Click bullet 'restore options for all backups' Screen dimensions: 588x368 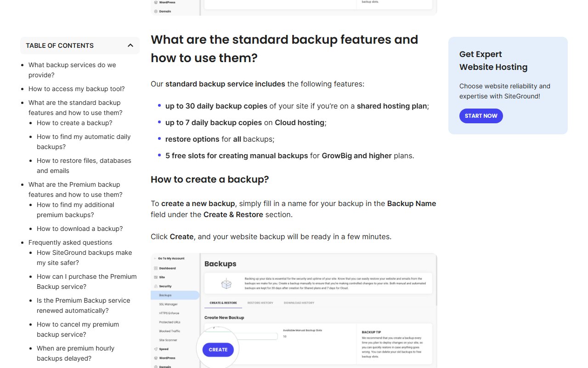(x=220, y=139)
